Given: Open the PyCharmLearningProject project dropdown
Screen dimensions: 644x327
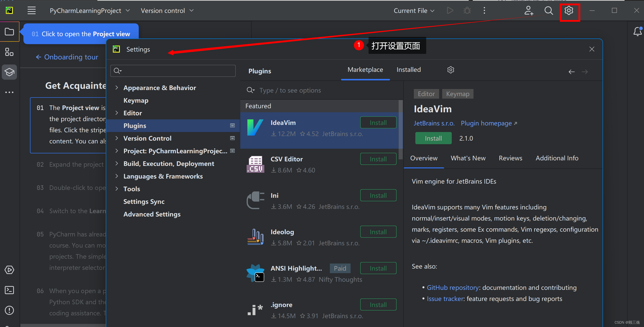Looking at the screenshot, I should [x=90, y=11].
